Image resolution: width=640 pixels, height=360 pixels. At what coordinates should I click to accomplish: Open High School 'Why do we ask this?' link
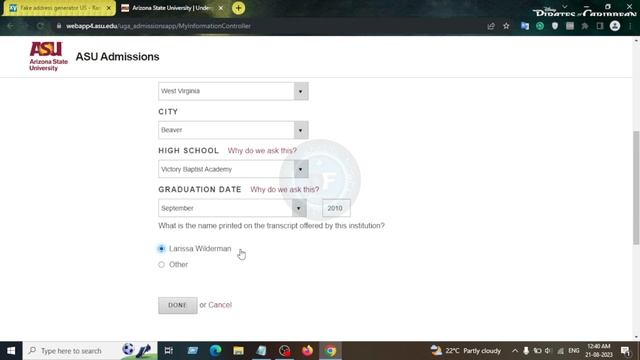[x=262, y=151]
